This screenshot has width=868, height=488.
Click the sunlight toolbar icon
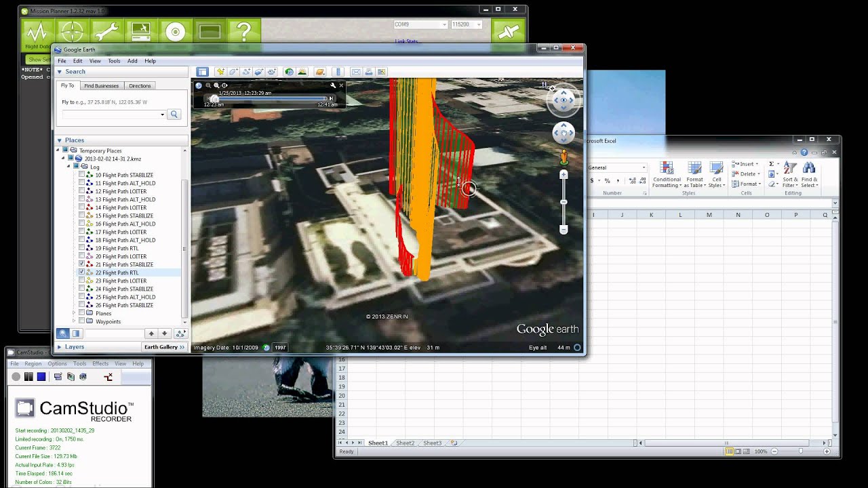pos(302,72)
